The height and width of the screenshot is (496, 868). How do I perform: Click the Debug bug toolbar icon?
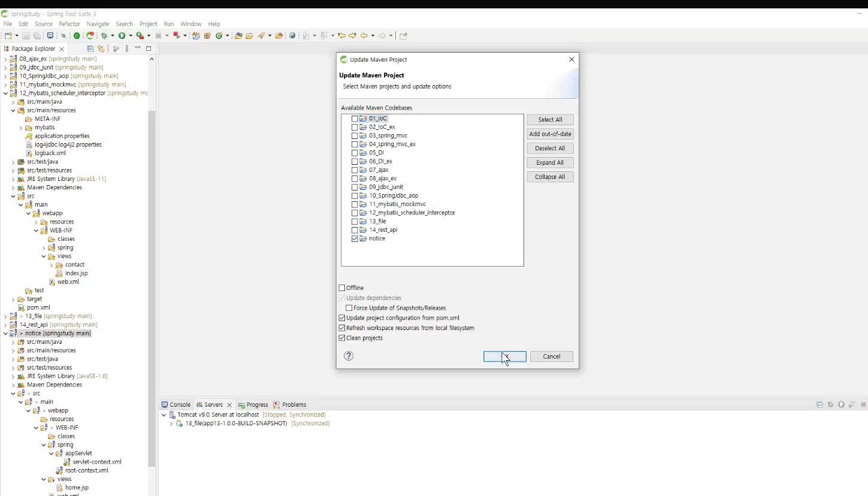tap(104, 36)
